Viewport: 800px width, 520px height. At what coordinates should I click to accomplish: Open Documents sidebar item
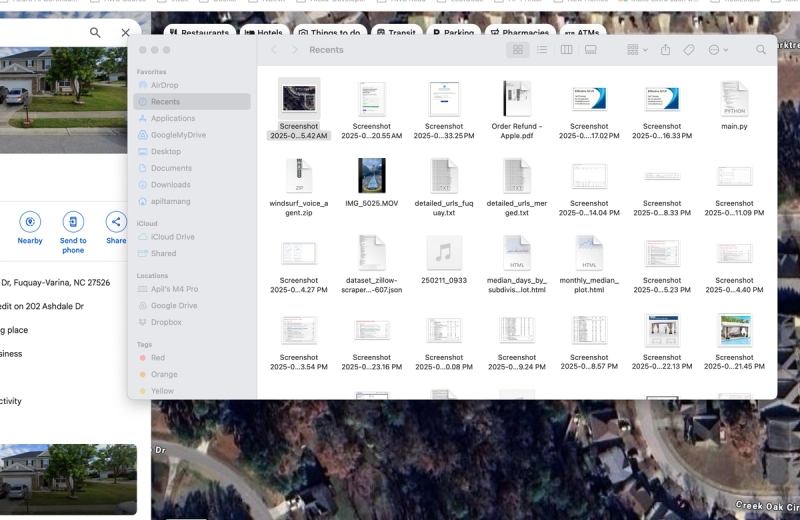point(171,168)
